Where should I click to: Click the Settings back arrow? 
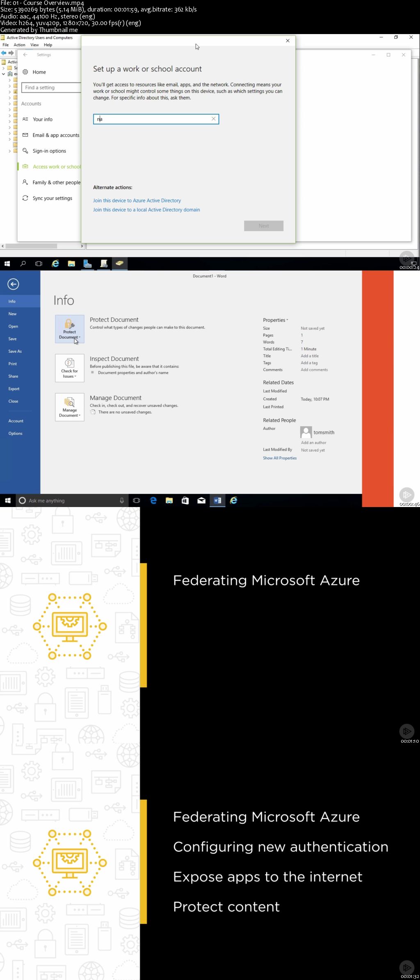pyautogui.click(x=25, y=55)
